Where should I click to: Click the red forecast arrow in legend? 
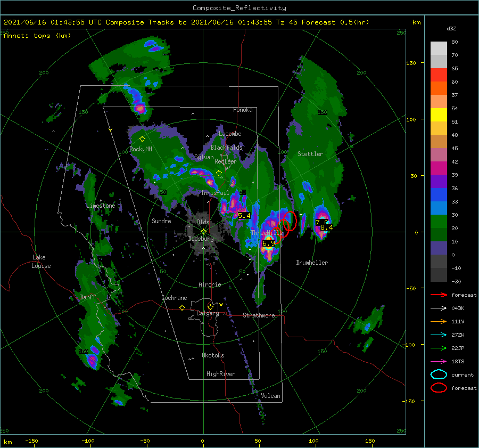[439, 295]
